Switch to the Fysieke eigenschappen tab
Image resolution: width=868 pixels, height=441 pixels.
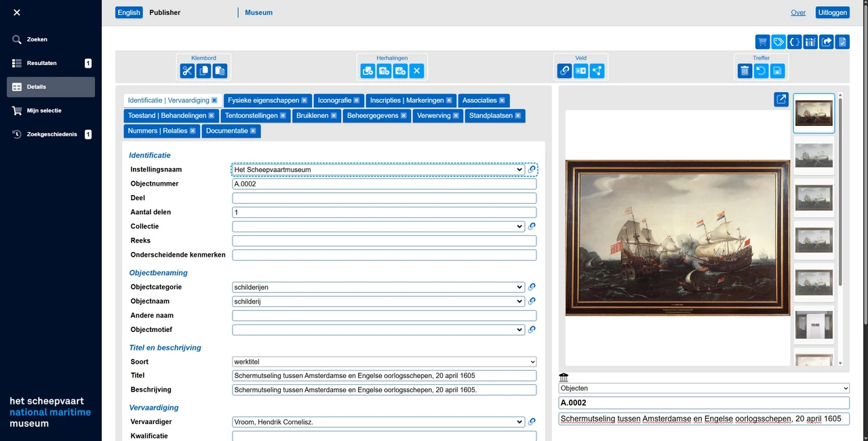click(263, 100)
